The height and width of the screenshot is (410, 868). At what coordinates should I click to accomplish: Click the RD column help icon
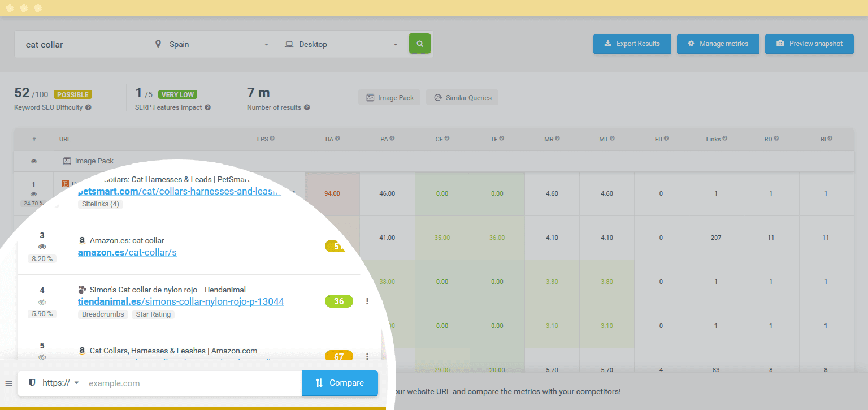[776, 139]
